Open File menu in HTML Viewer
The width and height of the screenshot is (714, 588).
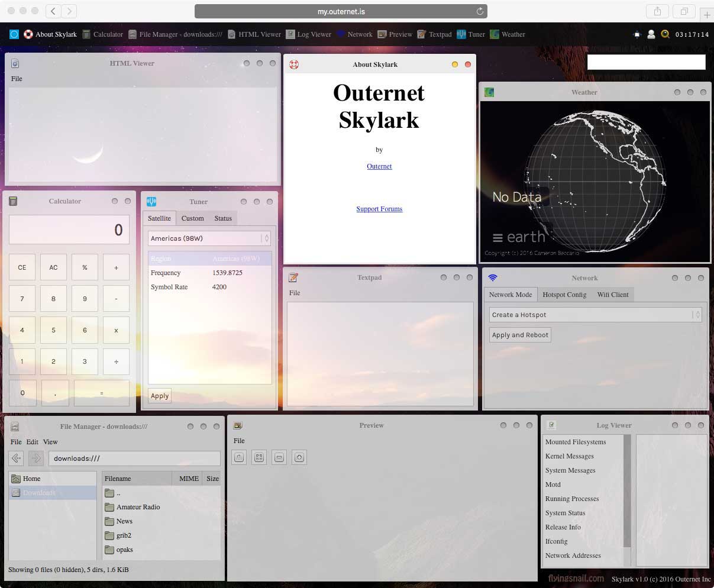coord(17,79)
